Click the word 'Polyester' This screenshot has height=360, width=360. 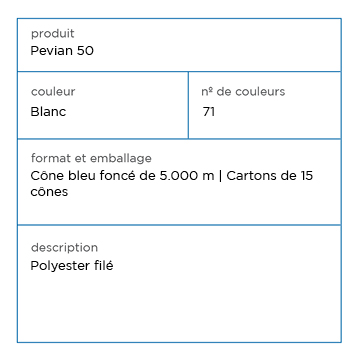pos(60,266)
